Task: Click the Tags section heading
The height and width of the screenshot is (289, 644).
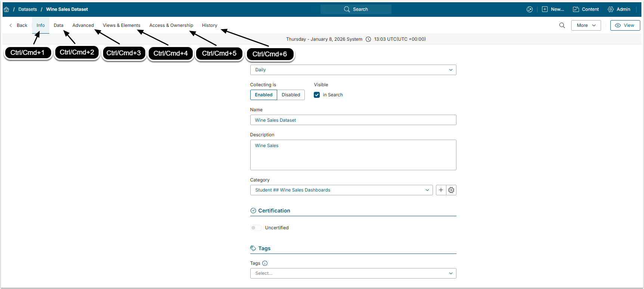Action: click(x=264, y=248)
